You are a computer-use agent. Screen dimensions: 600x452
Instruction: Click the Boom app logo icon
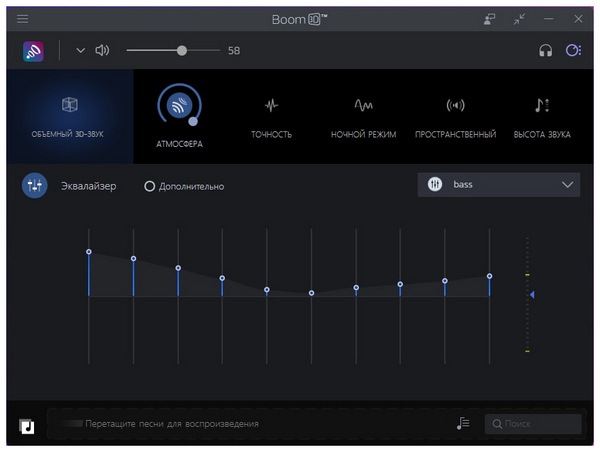(x=33, y=51)
